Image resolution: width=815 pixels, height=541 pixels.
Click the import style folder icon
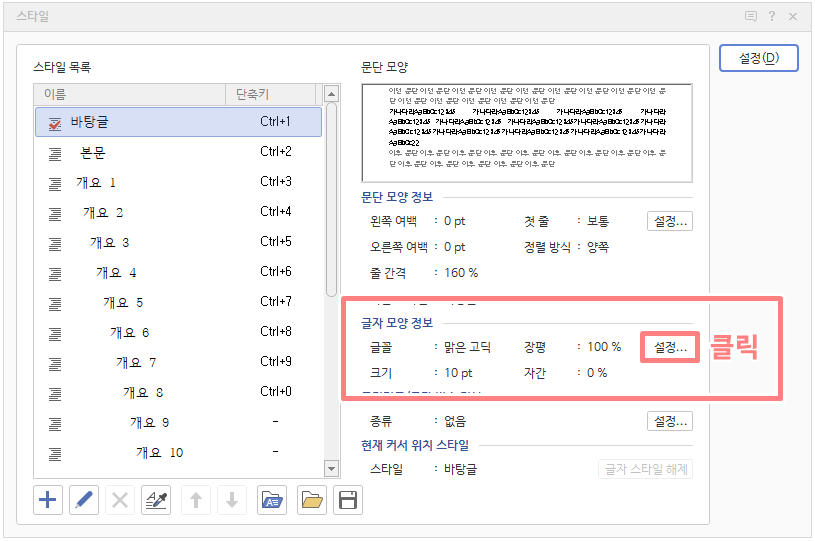[x=272, y=500]
